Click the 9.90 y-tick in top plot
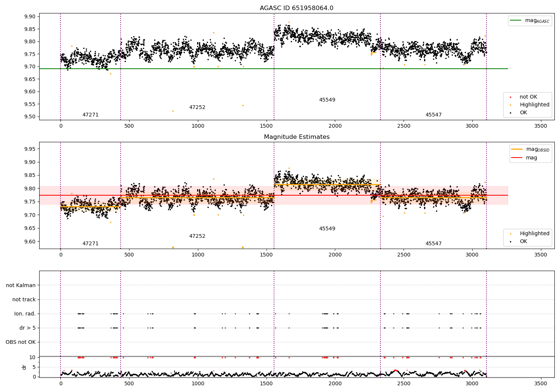The image size is (560, 392). [x=30, y=16]
